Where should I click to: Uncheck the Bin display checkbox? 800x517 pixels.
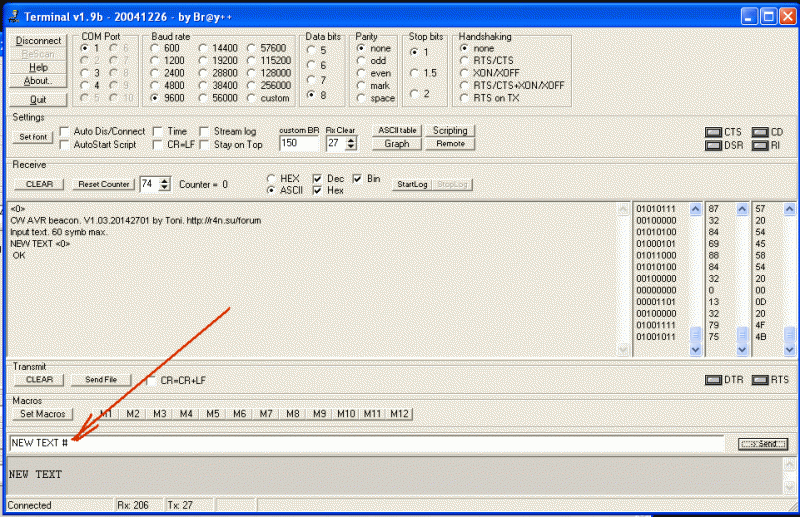point(357,178)
